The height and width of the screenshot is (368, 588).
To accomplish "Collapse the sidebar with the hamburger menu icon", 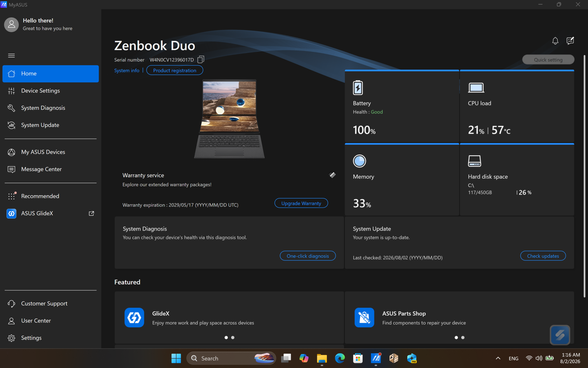I will click(11, 55).
